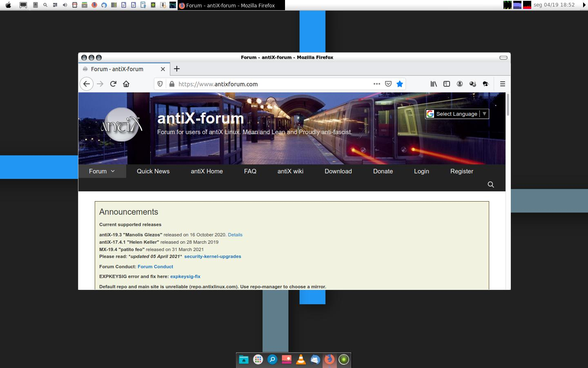The image size is (588, 368).
Task: Open the Firefox account icon
Action: pos(460,84)
